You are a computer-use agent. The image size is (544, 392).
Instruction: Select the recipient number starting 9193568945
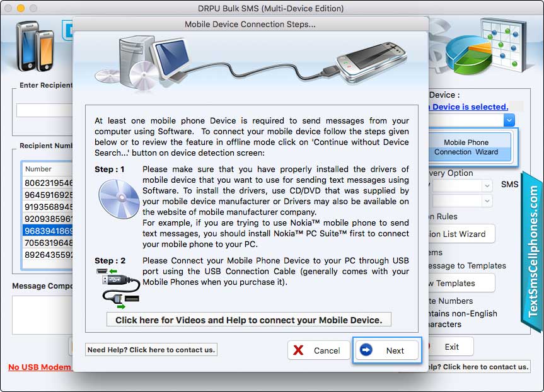pyautogui.click(x=48, y=207)
